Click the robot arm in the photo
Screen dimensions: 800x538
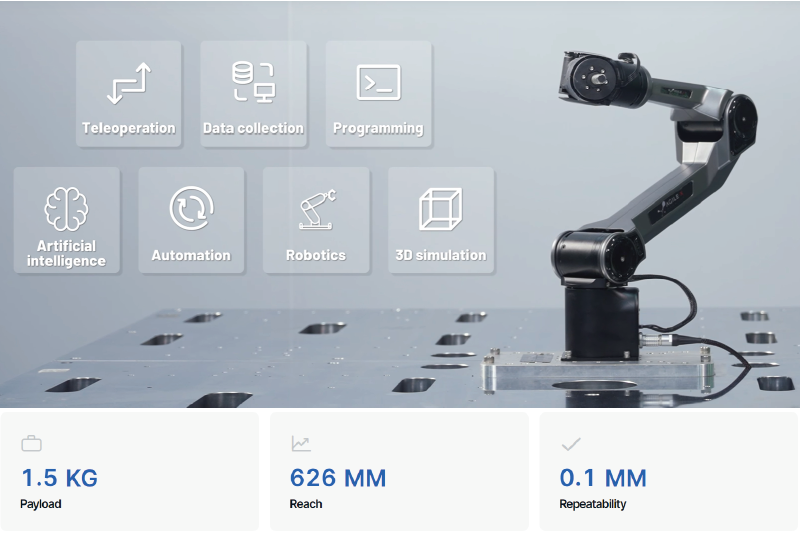pos(650,200)
